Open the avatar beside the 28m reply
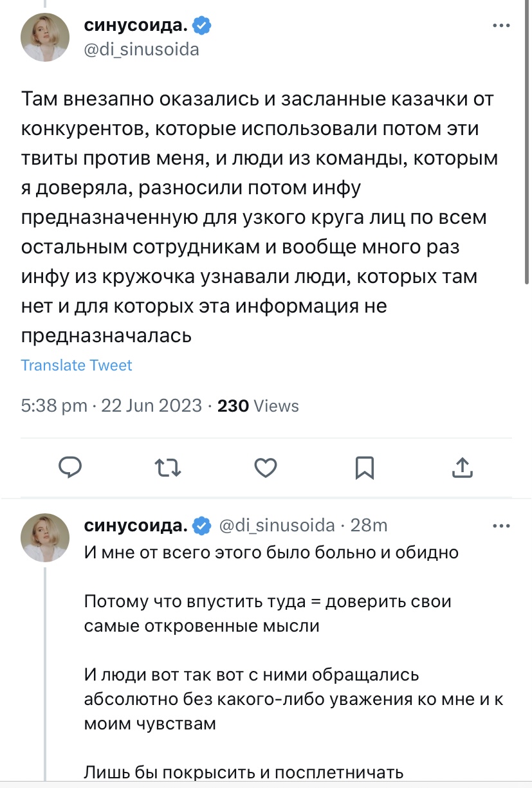 (x=46, y=537)
